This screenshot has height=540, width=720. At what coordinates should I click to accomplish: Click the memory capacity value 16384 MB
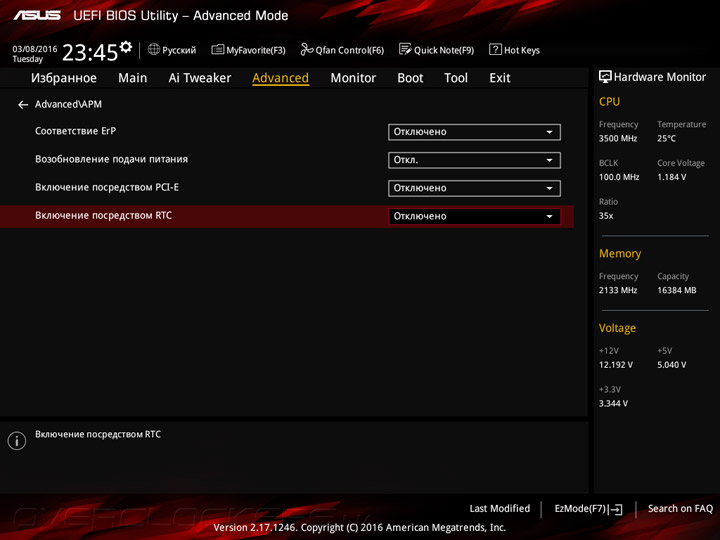(677, 290)
